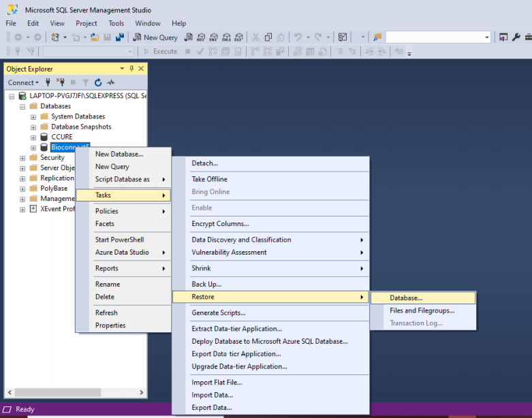This screenshot has height=418, width=532.
Task: Click the Object Explorer horizontal scrollbar thumb
Action: pyautogui.click(x=58, y=392)
